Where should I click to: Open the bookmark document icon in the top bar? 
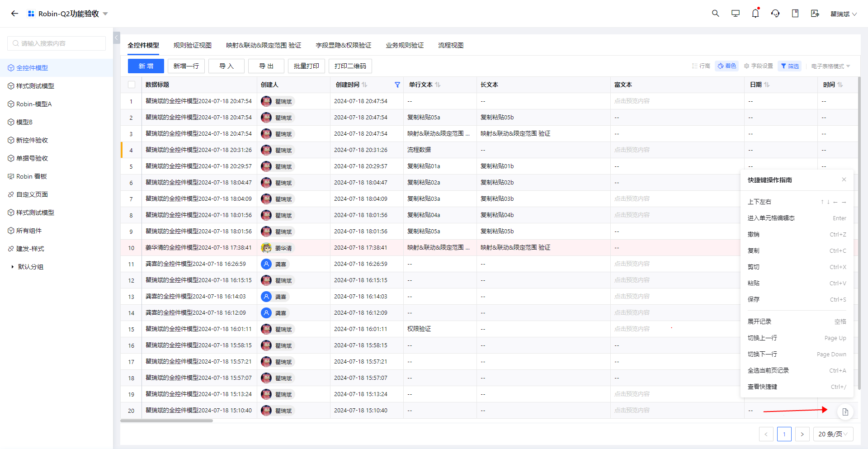[795, 14]
